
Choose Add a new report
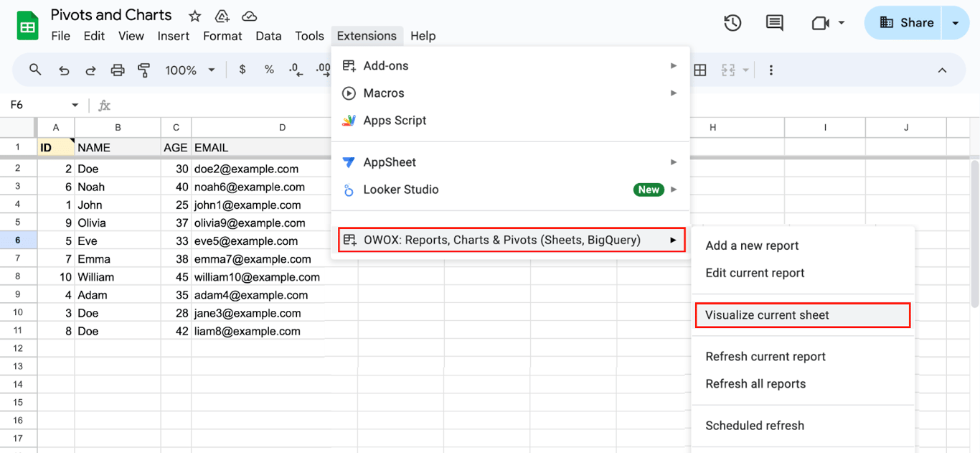pos(803,246)
